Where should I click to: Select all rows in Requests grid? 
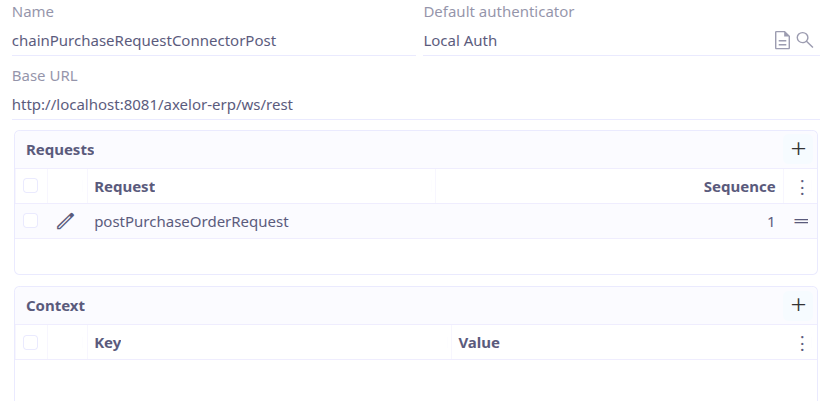coord(31,186)
